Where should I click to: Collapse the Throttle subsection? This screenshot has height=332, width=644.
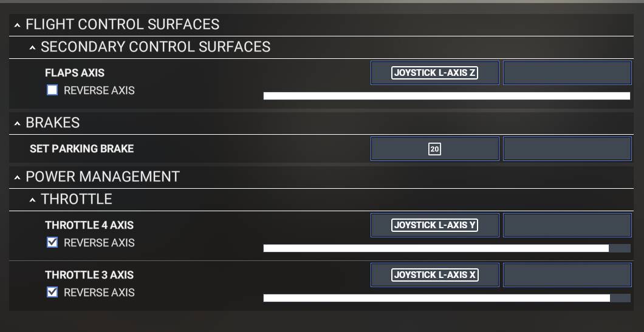click(33, 200)
